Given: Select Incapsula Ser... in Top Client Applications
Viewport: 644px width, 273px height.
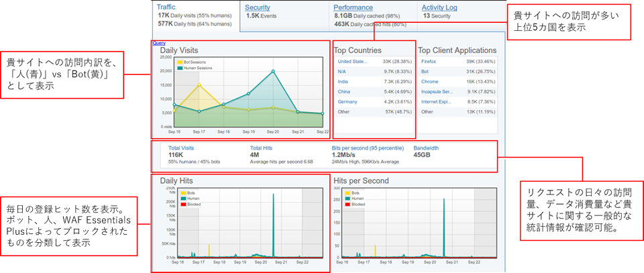Looking at the screenshot, I should 435,91.
